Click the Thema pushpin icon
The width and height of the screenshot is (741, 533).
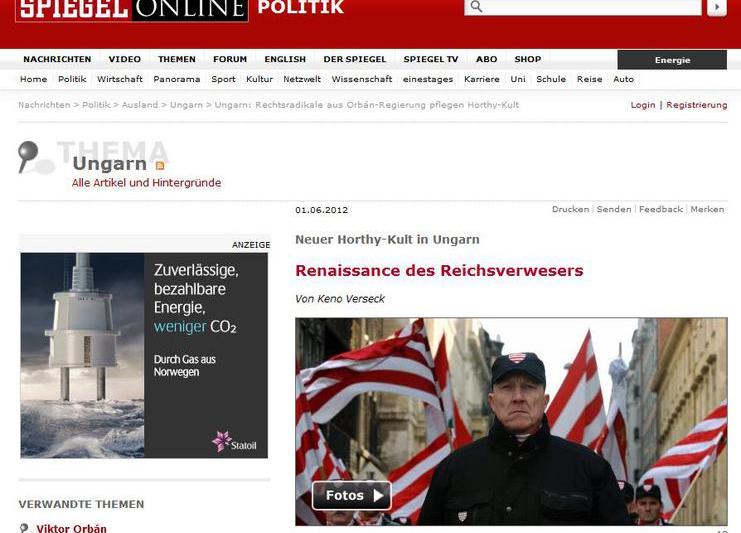pyautogui.click(x=27, y=156)
